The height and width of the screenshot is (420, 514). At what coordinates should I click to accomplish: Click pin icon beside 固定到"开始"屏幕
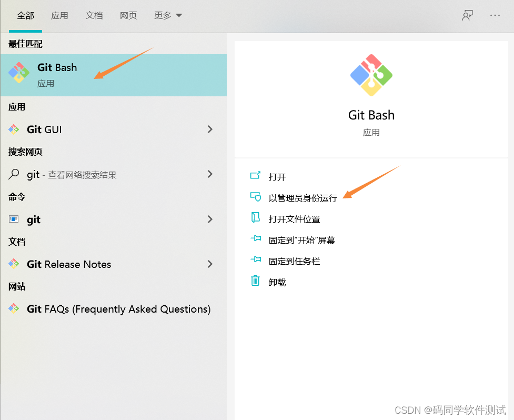point(256,238)
